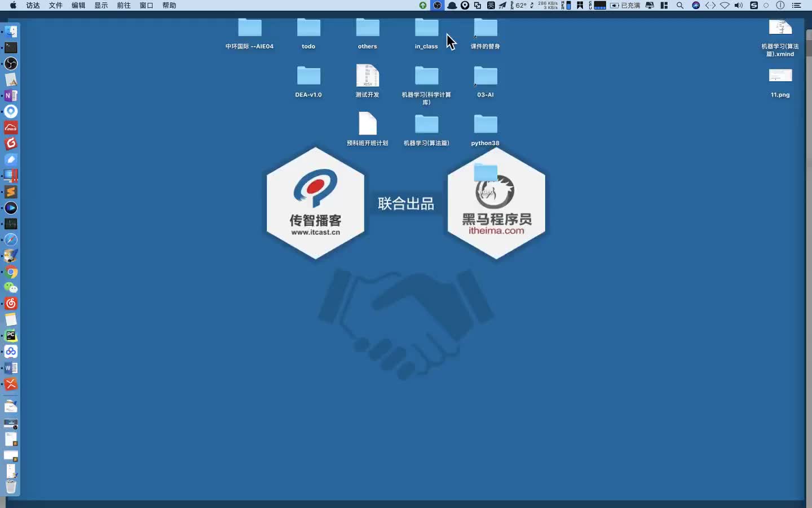Image resolution: width=812 pixels, height=508 pixels.
Task: Open the 帮助 menu
Action: coord(169,5)
